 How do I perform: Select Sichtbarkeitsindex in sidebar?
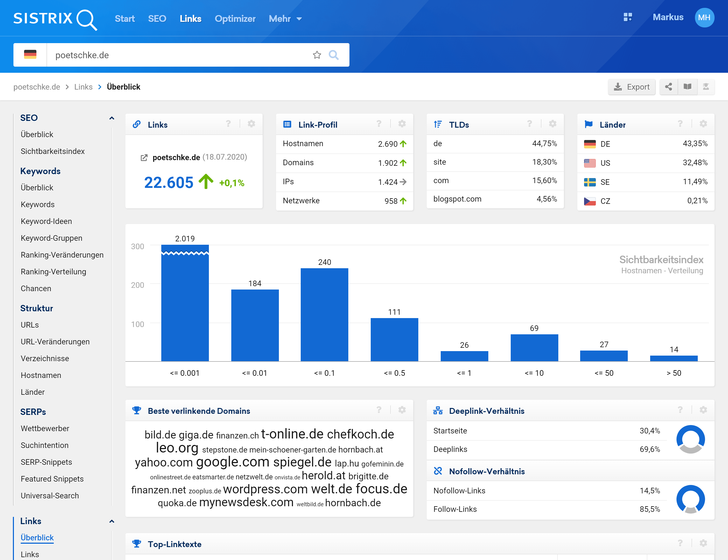pos(53,151)
